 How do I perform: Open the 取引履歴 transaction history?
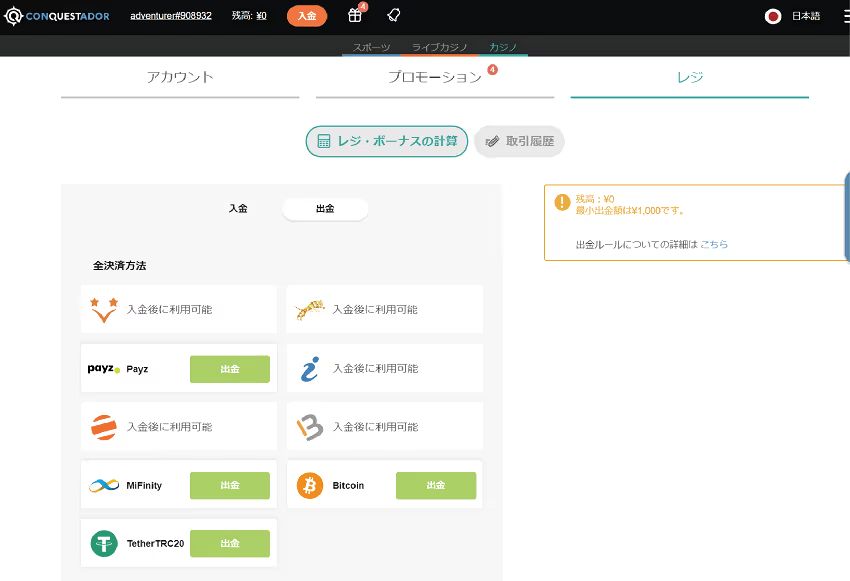point(520,141)
